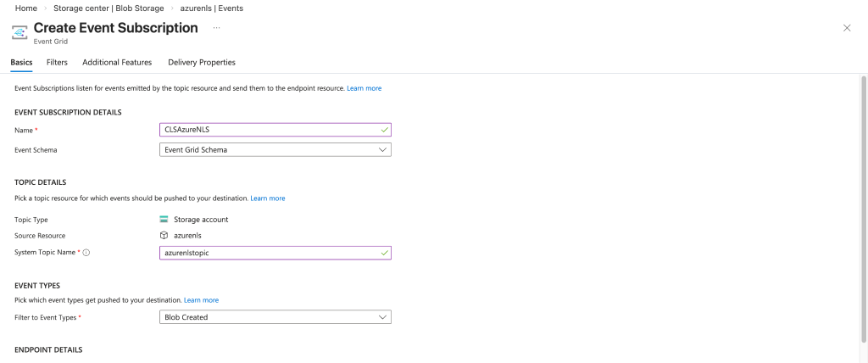Open Learn more link under Event Types
The width and height of the screenshot is (868, 363).
(202, 300)
